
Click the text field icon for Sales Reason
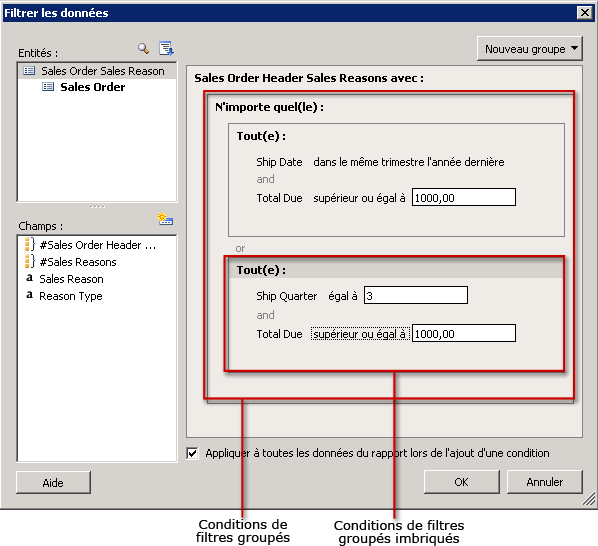click(x=29, y=278)
